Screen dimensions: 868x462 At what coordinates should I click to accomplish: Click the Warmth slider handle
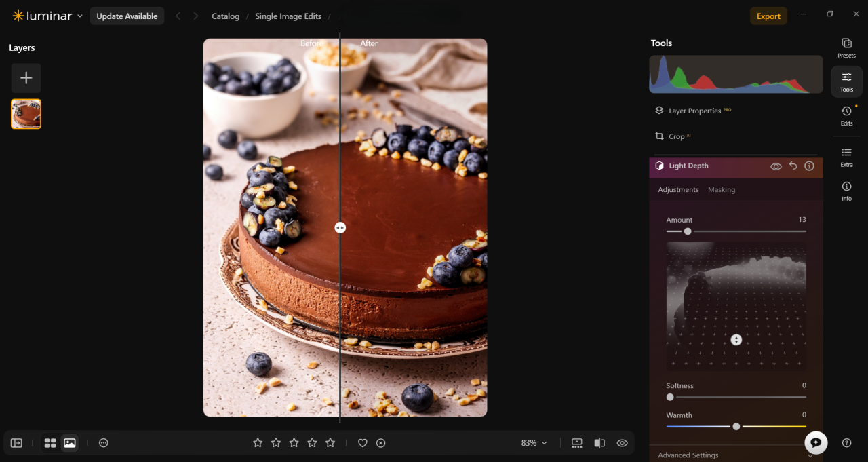tap(736, 426)
